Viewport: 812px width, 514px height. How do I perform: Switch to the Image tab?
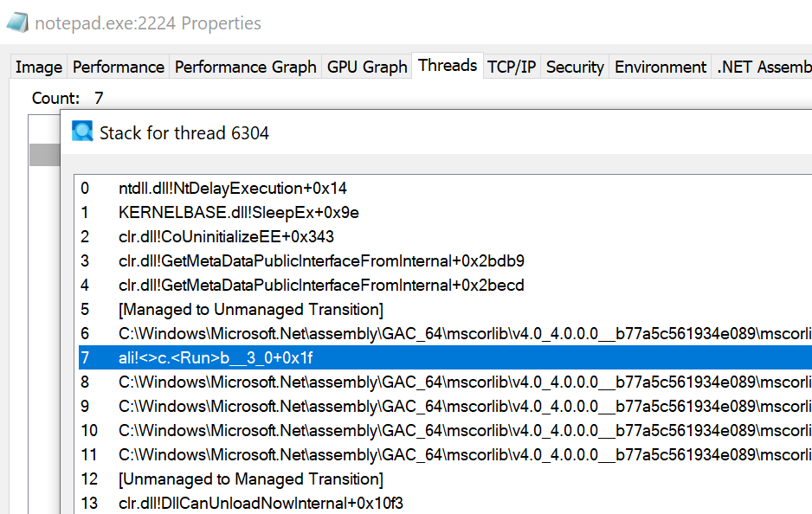(x=38, y=67)
